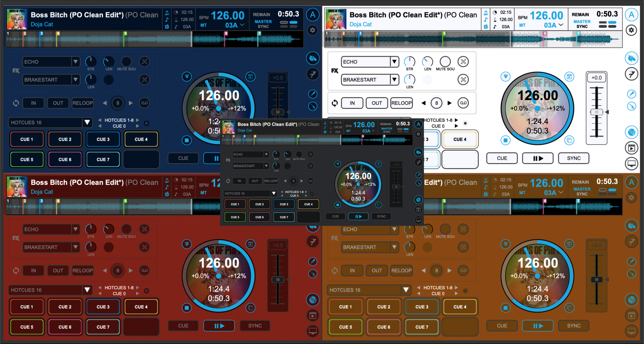Image resolution: width=644 pixels, height=344 pixels.
Task: Go to next HOTCUES 1-8 page, blue skin
Action: coord(138,120)
